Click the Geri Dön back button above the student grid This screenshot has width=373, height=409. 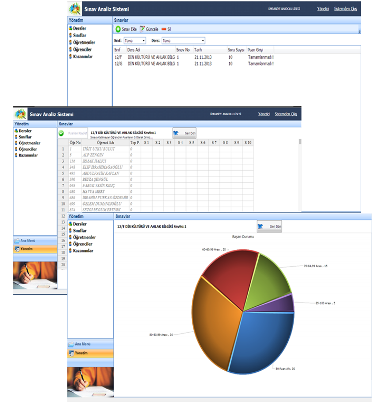tap(184, 133)
